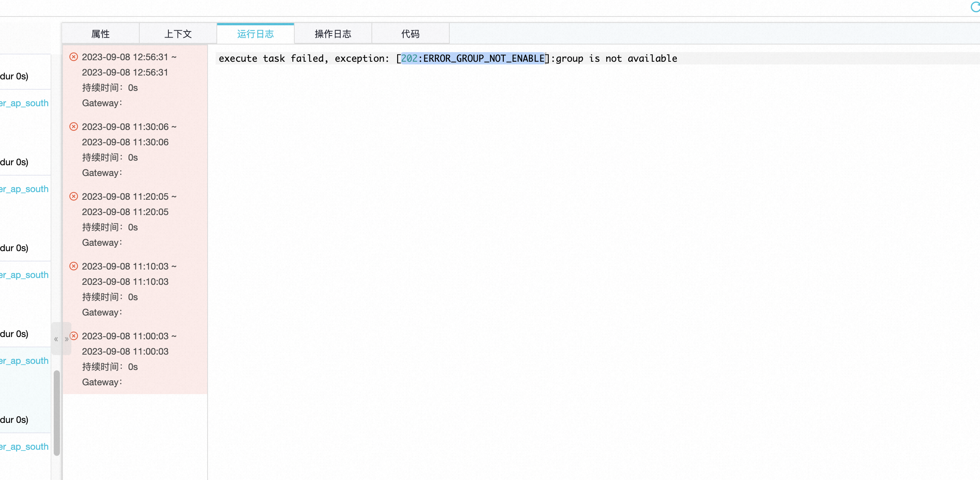Image resolution: width=980 pixels, height=480 pixels.
Task: Select the log entry 2023-09-08 11:30:06 ~
Action: pyautogui.click(x=129, y=127)
